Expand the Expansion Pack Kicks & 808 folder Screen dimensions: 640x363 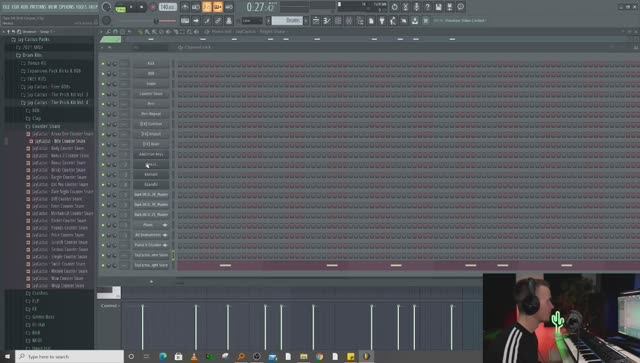click(x=53, y=71)
